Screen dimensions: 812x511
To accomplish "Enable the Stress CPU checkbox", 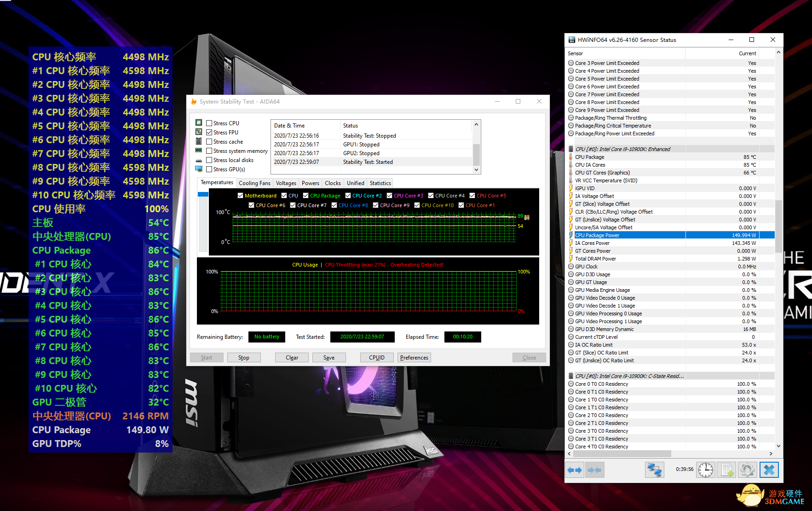I will [209, 123].
